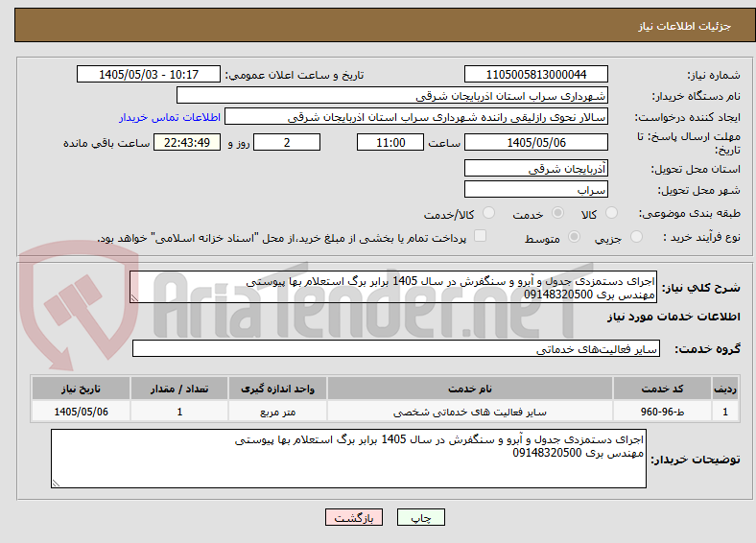This screenshot has width=756, height=543.
Task: Click the delivery province field آذربایجان شرقی
Action: point(536,168)
